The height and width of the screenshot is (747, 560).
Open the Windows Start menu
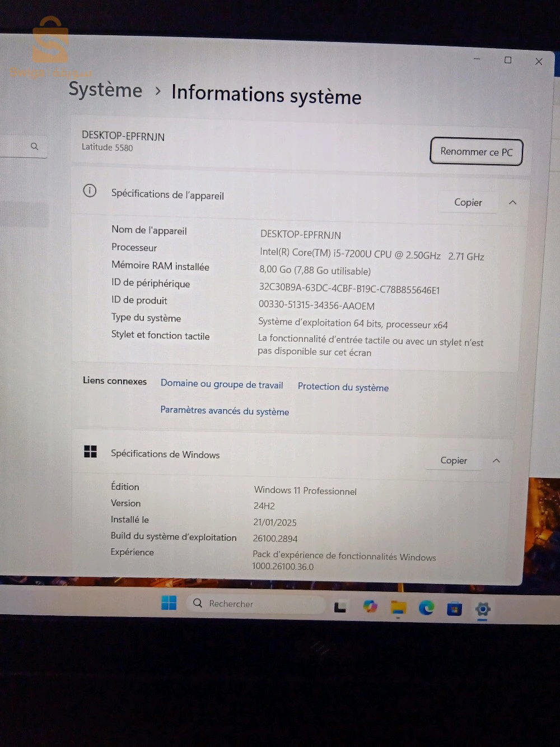(x=169, y=602)
